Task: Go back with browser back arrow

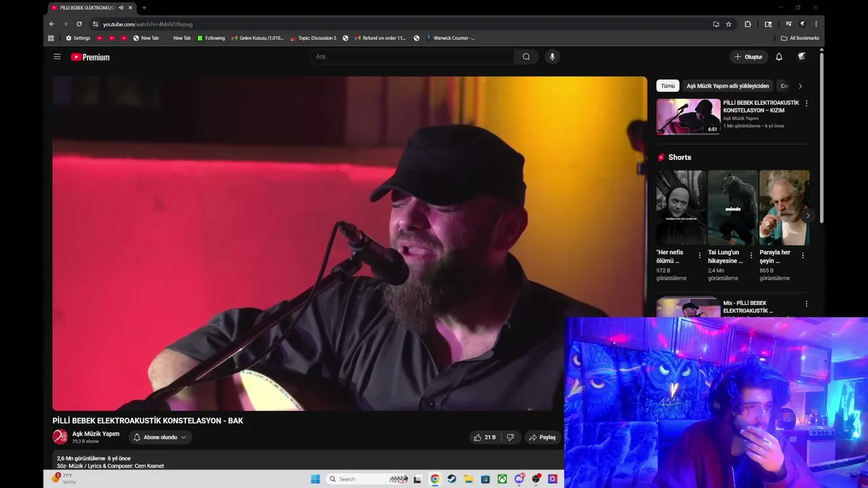Action: pos(52,24)
